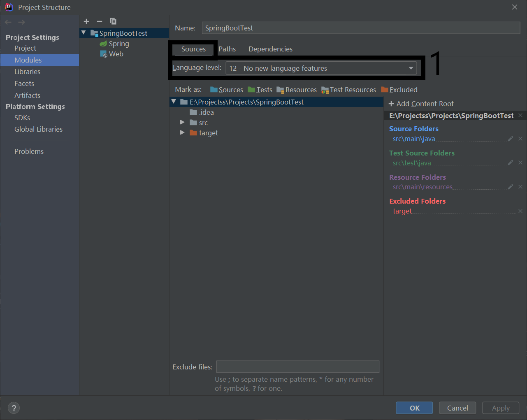Switch to the Sources tab
The image size is (527, 420).
[x=193, y=49]
